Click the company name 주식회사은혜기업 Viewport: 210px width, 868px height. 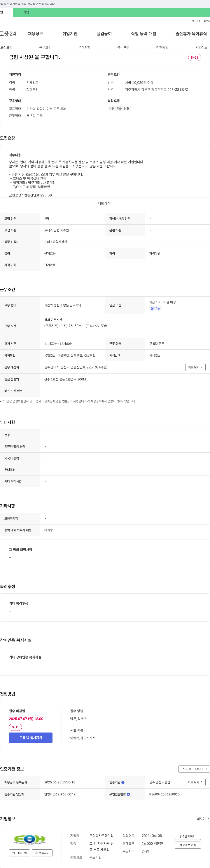click(101, 836)
